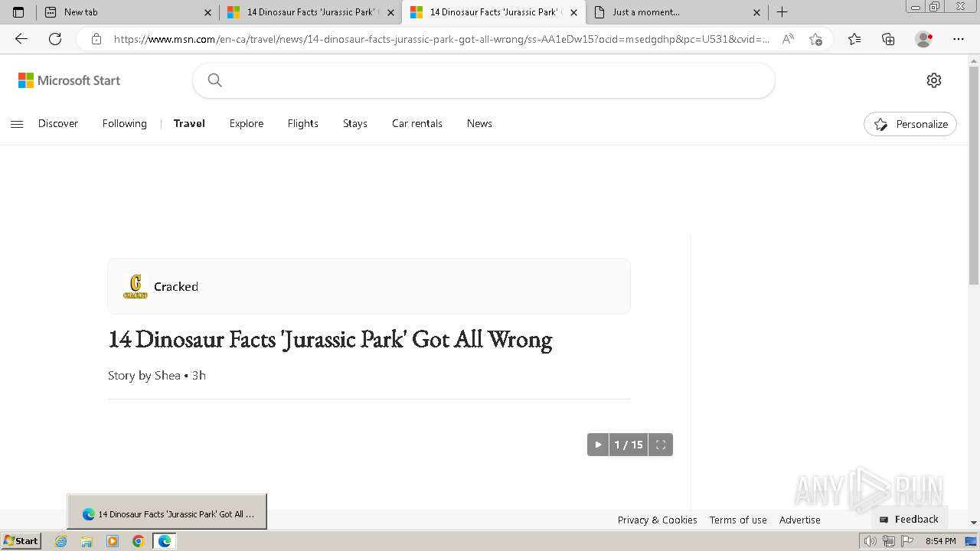Open the Favorites list icon
980x551 pixels.
pos(854,39)
